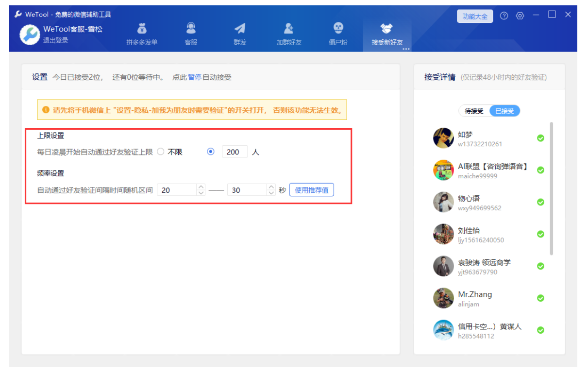Image resolution: width=588 pixels, height=375 pixels.
Task: Click the green check next to 黄谋人
Action: (x=540, y=330)
